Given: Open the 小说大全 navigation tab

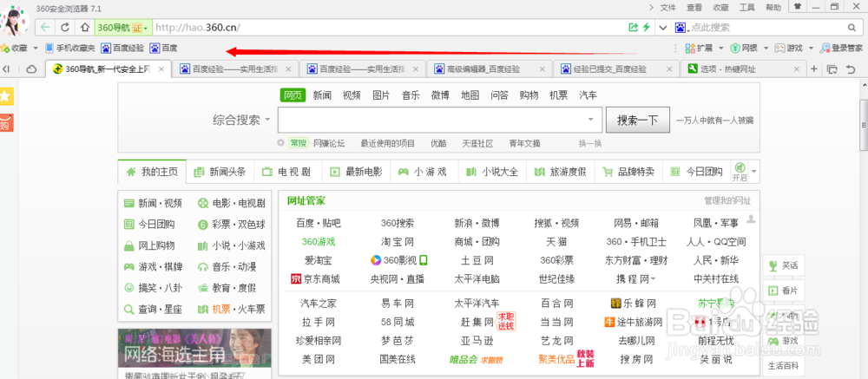Looking at the screenshot, I should [x=493, y=172].
